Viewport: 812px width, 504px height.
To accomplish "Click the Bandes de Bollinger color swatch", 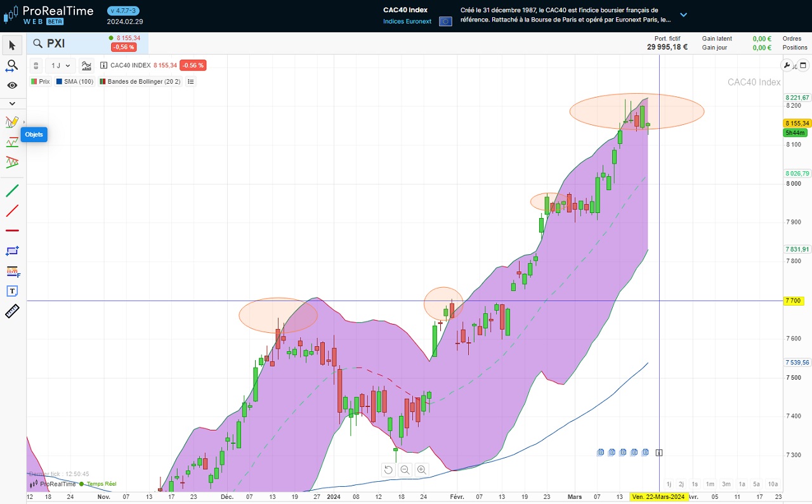I will coord(103,82).
